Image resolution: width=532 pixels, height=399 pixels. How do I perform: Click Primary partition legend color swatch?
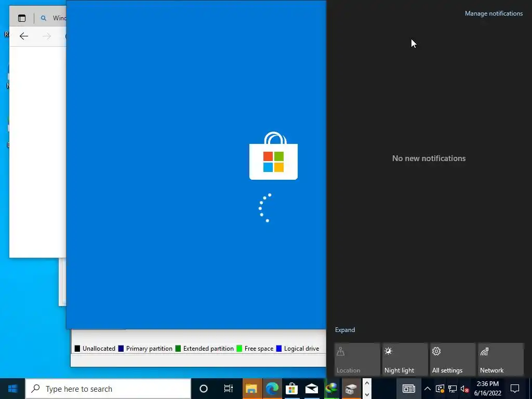[x=121, y=349]
